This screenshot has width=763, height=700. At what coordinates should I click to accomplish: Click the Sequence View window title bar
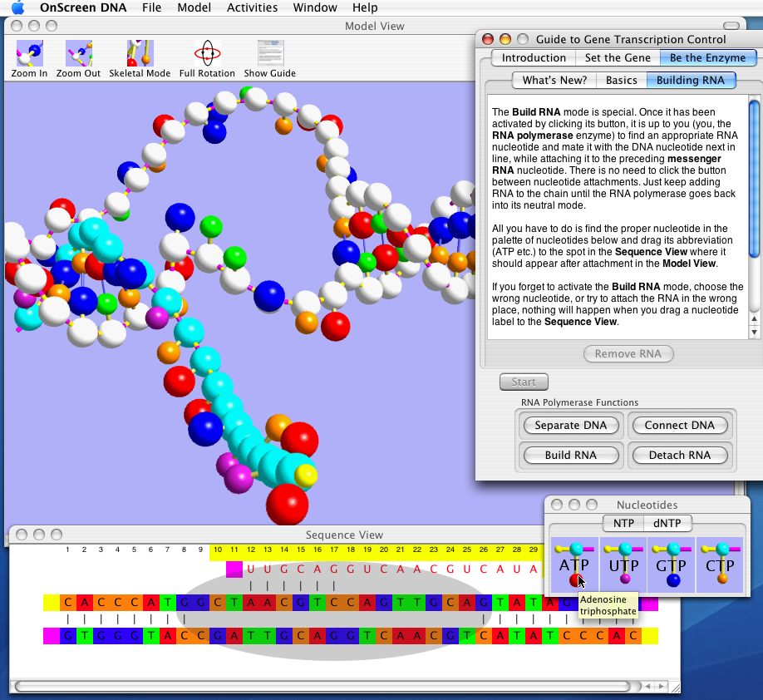[344, 535]
